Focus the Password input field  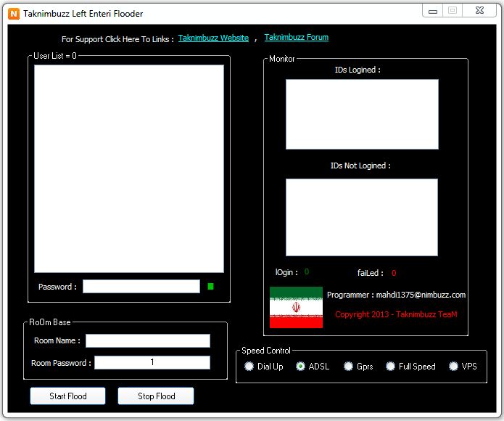point(141,286)
